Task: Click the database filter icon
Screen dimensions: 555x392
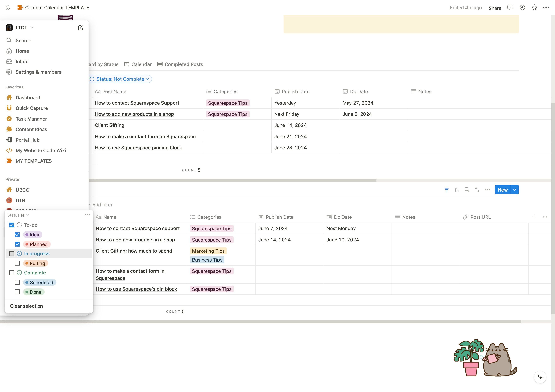Action: pyautogui.click(x=446, y=190)
